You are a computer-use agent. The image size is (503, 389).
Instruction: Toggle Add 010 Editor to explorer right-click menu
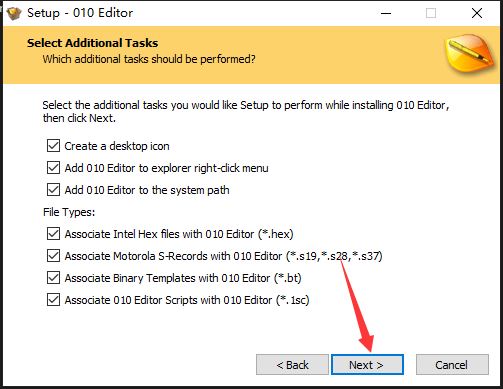(x=53, y=168)
